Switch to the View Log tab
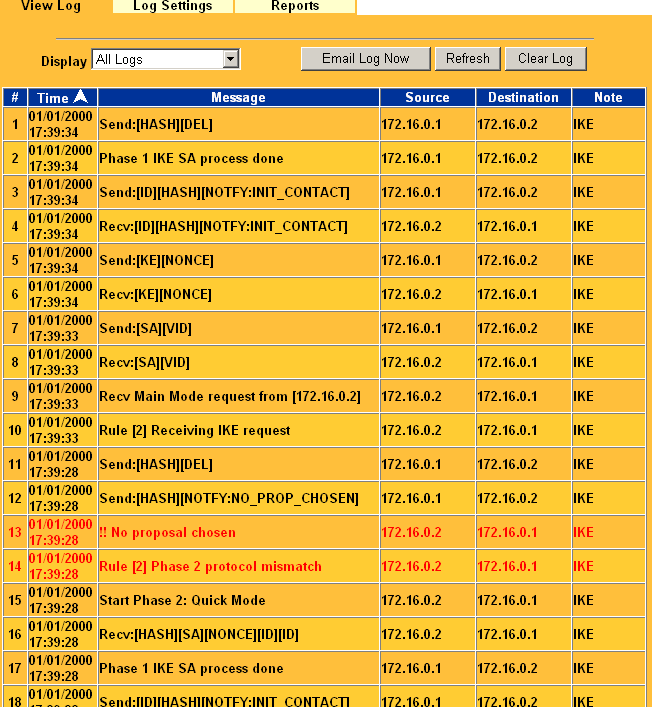Image resolution: width=652 pixels, height=707 pixels. pyautogui.click(x=51, y=6)
